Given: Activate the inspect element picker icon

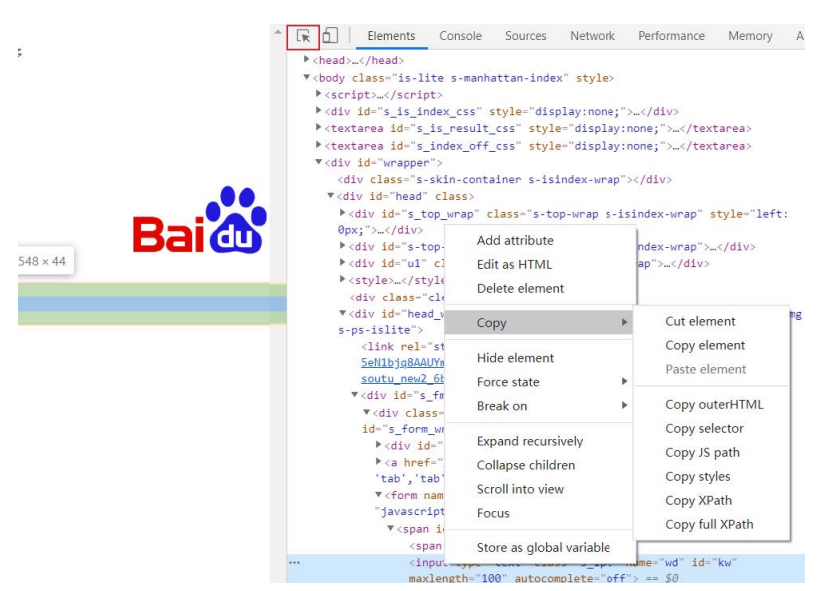Looking at the screenshot, I should pos(303,36).
